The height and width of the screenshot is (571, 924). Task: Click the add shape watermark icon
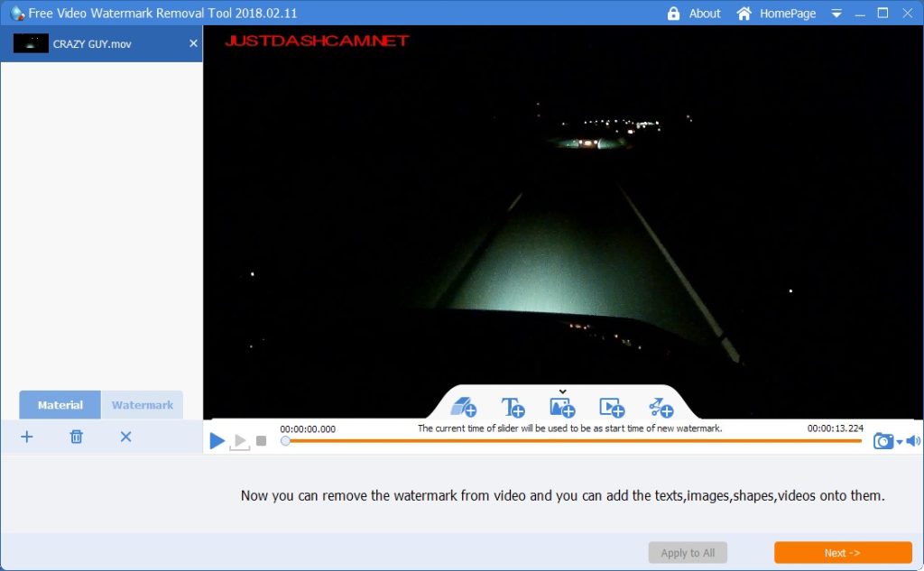coord(463,407)
